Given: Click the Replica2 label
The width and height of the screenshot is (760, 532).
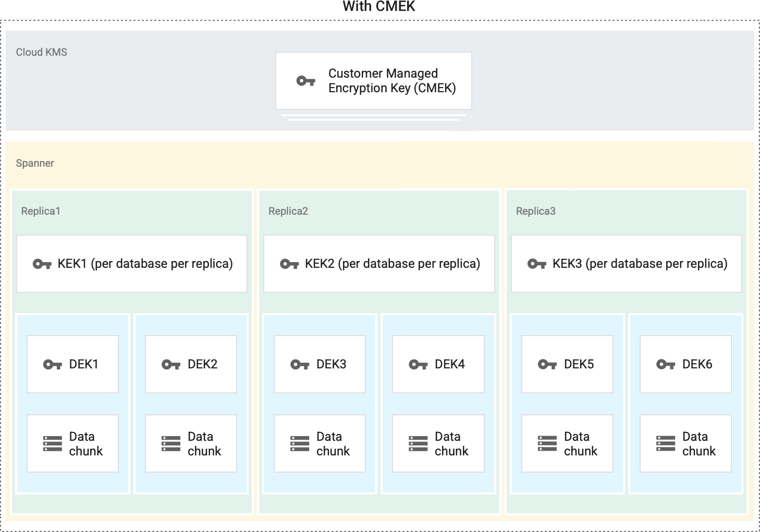Looking at the screenshot, I should click(x=288, y=211).
